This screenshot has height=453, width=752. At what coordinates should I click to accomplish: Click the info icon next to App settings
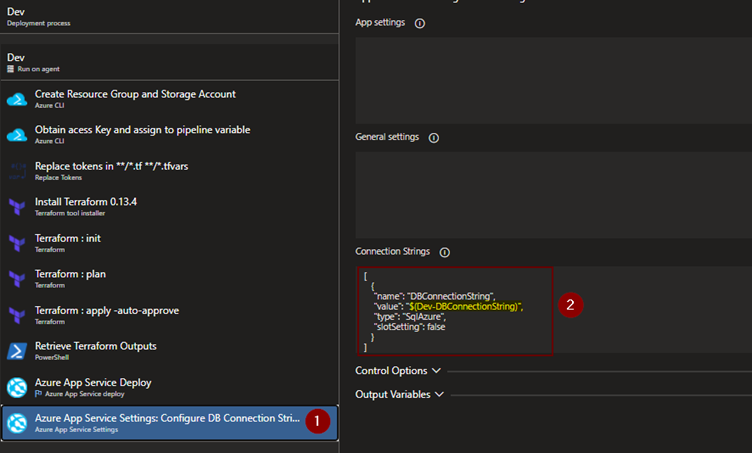point(420,23)
